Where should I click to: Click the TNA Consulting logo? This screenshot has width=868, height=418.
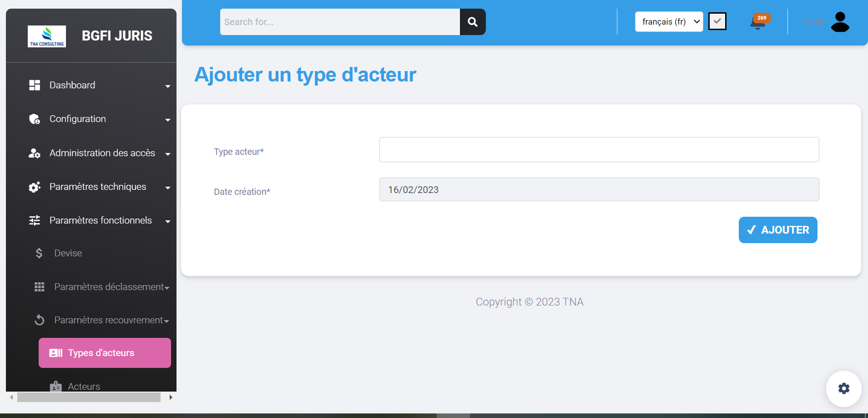47,36
